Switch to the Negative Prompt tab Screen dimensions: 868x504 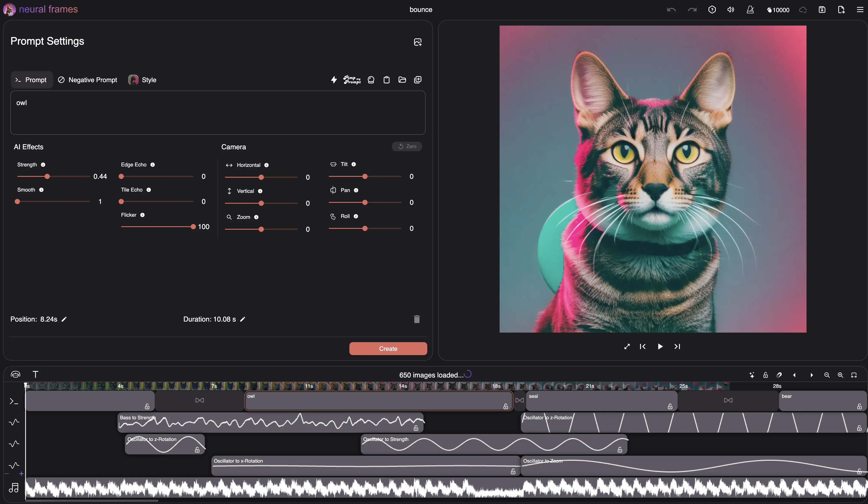[87, 80]
